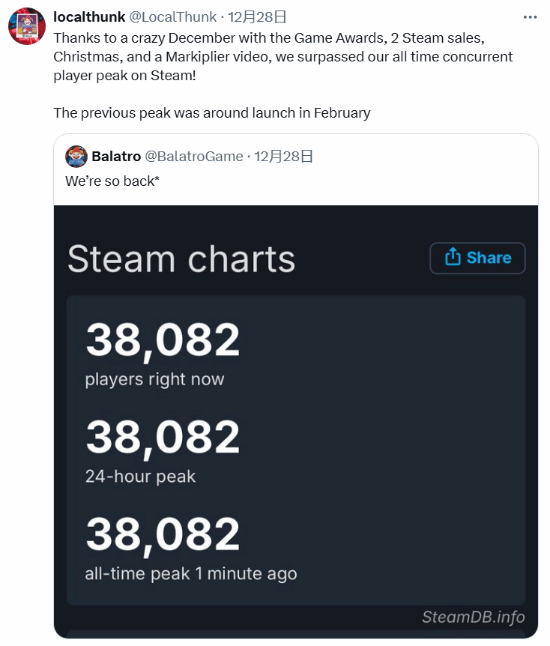This screenshot has width=550, height=646.
Task: Click the main tweet text about December
Action: tap(283, 57)
